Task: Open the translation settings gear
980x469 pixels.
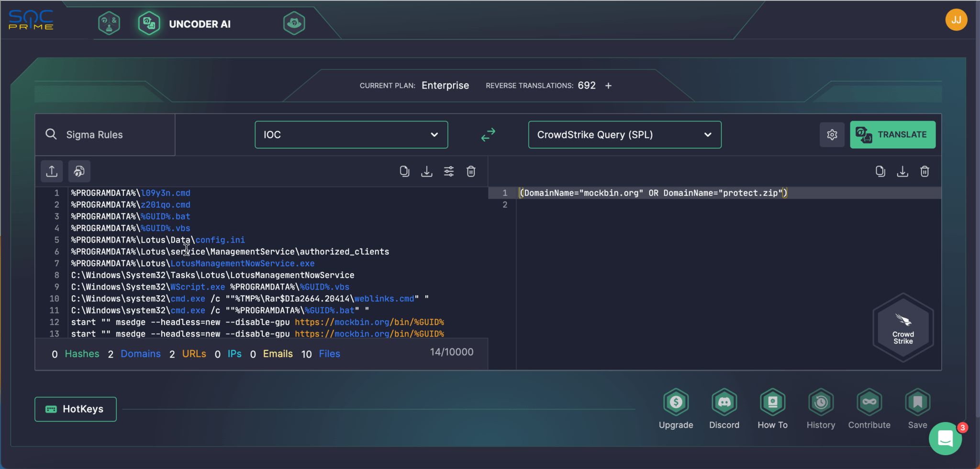Action: point(832,135)
